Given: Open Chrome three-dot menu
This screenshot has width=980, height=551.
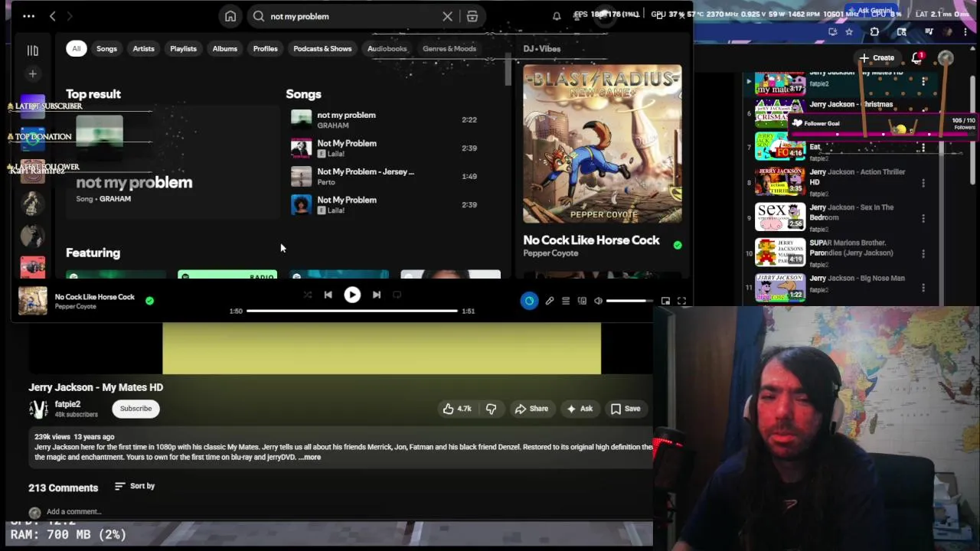Looking at the screenshot, I should [965, 32].
